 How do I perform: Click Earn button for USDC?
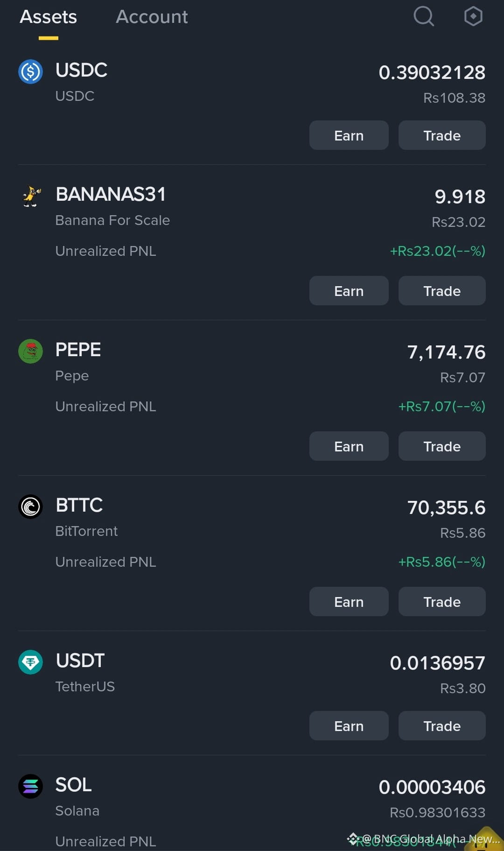click(x=349, y=135)
